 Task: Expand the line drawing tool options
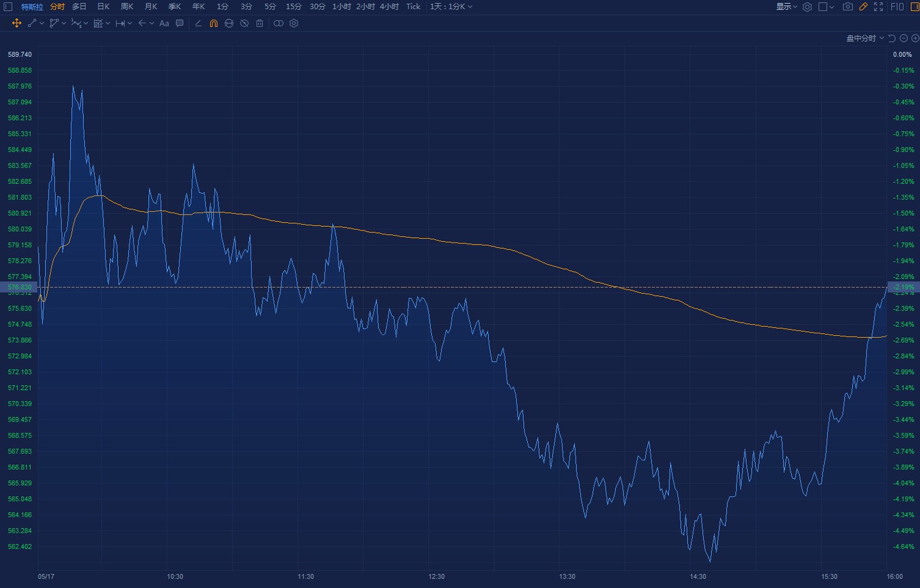click(42, 23)
